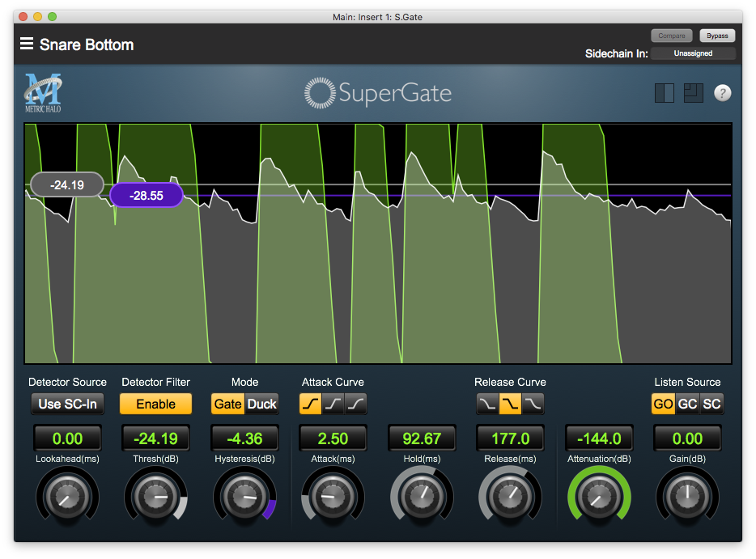Click the Compare button

pyautogui.click(x=672, y=36)
